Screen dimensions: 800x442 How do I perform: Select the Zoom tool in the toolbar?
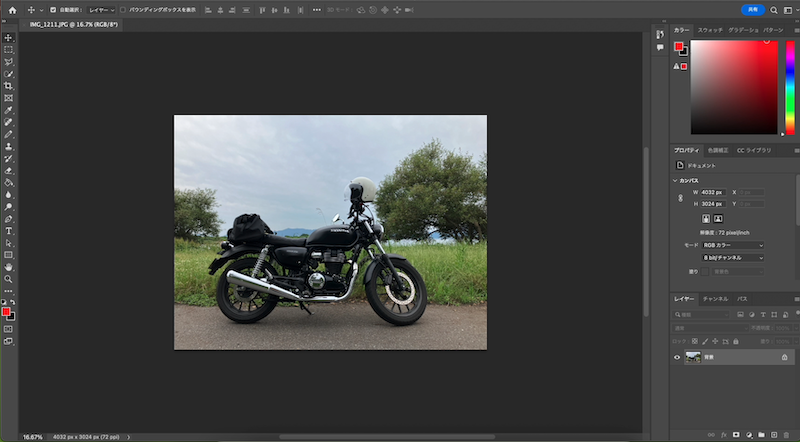[x=8, y=279]
